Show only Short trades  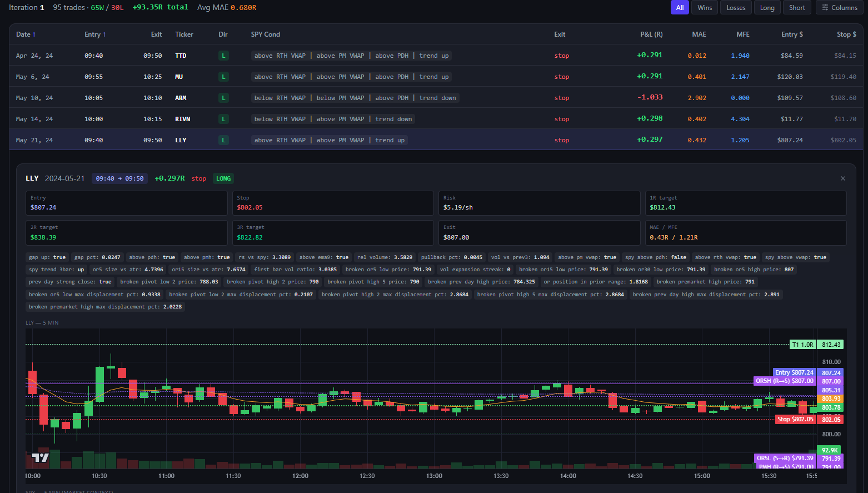pos(797,8)
